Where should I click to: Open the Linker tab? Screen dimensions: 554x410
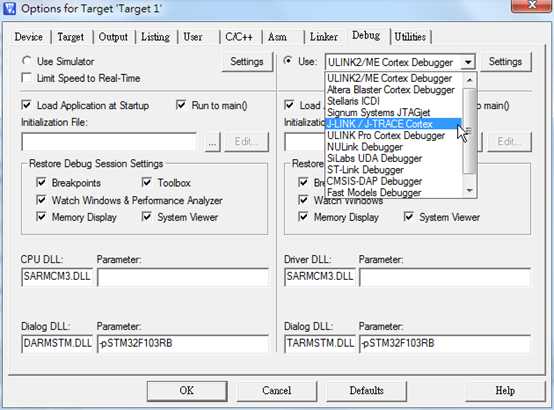(x=324, y=37)
